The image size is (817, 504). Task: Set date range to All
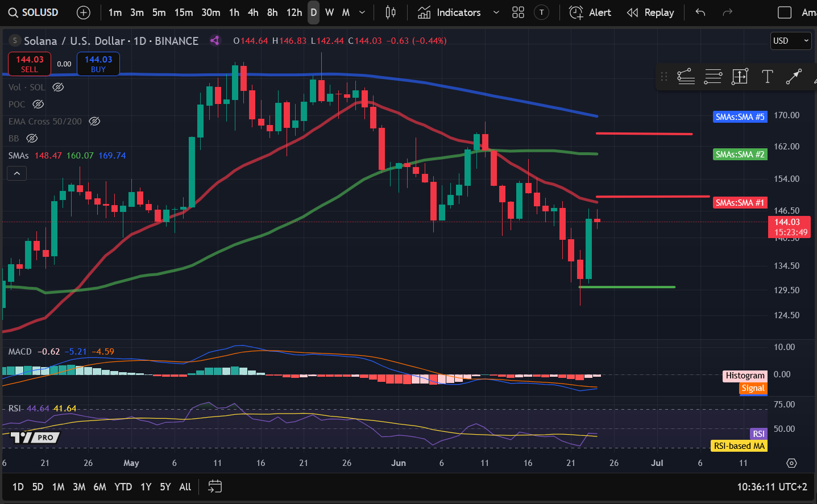pos(185,487)
